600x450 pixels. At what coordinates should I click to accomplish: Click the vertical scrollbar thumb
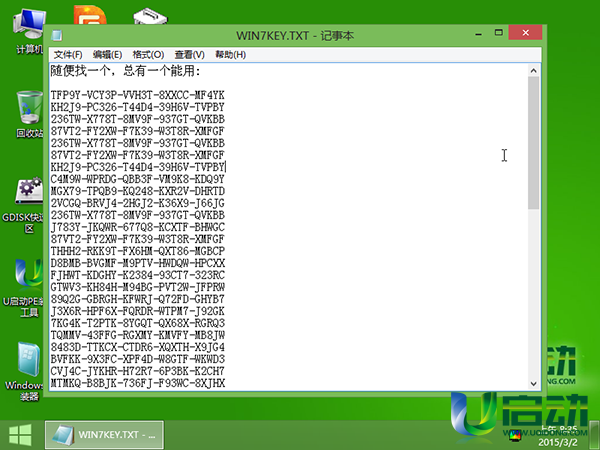pos(534,143)
